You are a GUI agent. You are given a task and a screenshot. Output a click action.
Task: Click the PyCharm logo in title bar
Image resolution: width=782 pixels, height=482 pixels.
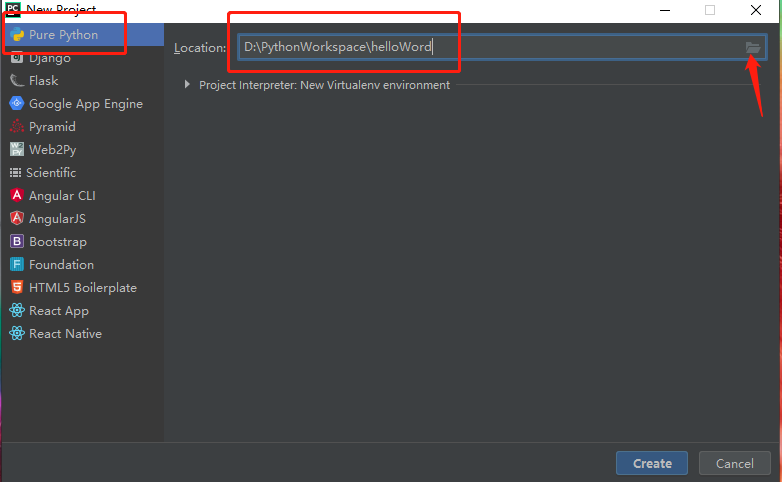13,8
